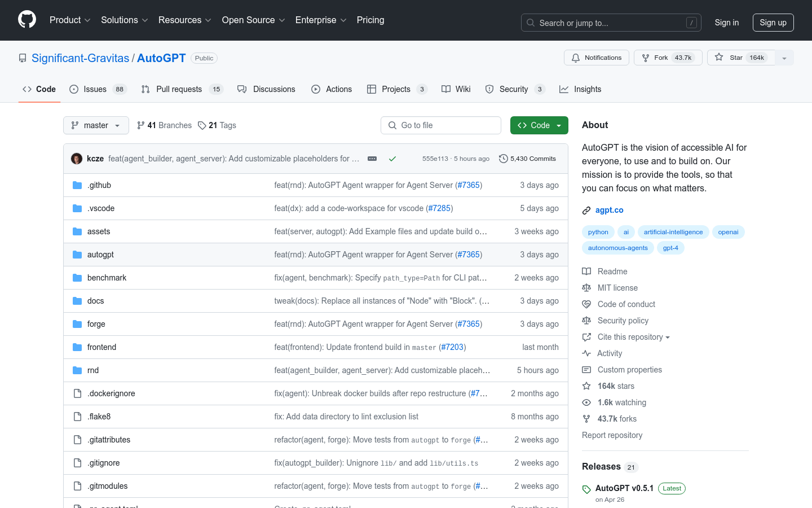Screen dimensions: 812x508
Task: Click the Sign in link
Action: click(x=726, y=23)
